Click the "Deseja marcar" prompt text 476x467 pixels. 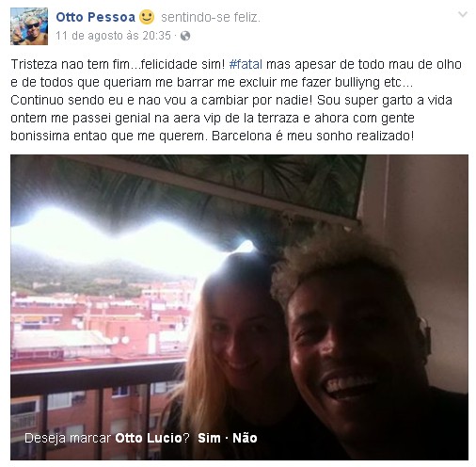68,438
